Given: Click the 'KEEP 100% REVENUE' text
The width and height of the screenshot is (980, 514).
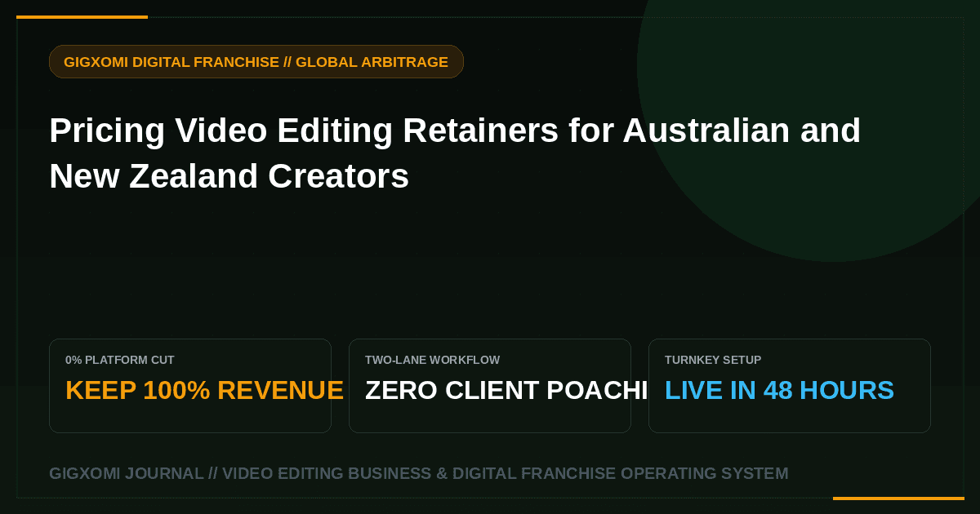Looking at the screenshot, I should (204, 391).
